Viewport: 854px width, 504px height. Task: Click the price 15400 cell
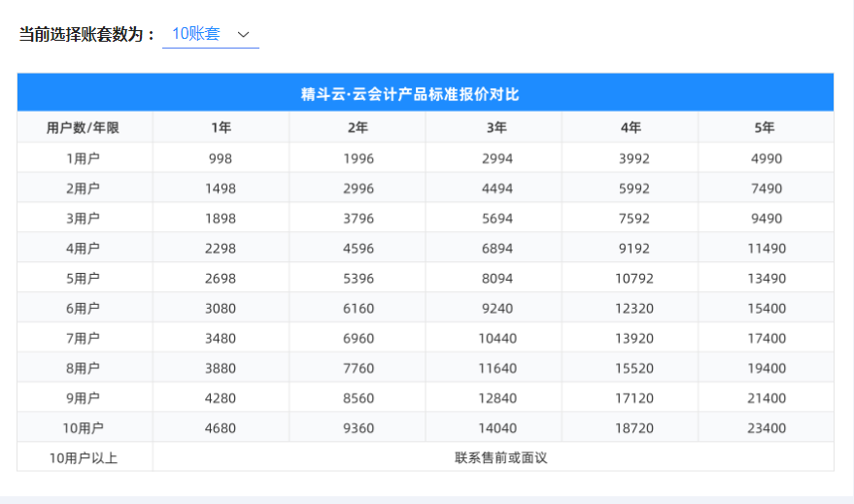pyautogui.click(x=766, y=308)
